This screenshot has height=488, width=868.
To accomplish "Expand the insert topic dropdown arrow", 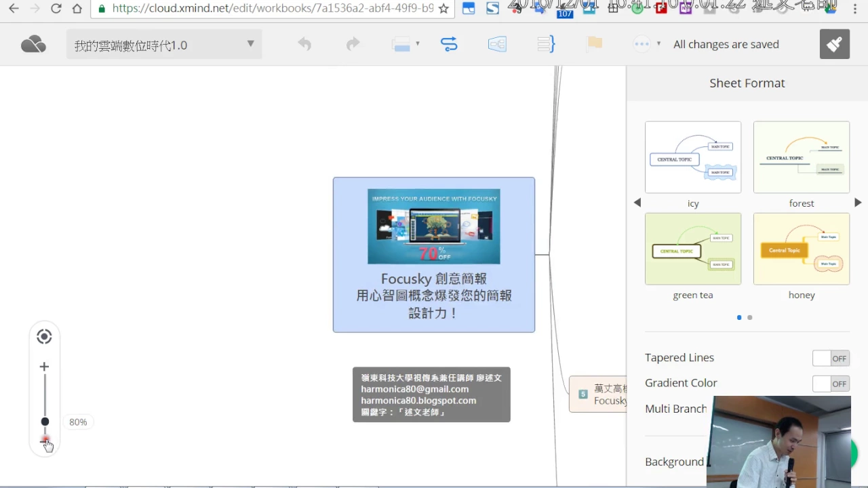I will (x=418, y=44).
